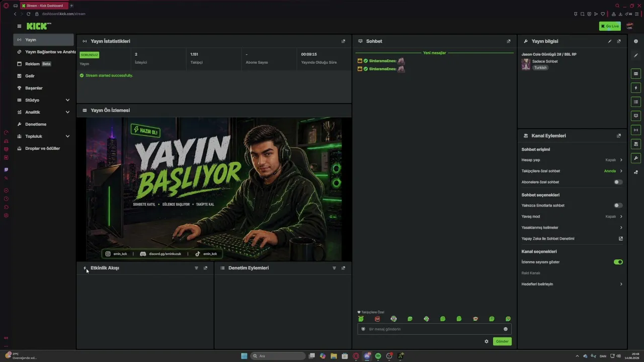Image resolution: width=644 pixels, height=362 pixels.
Task: Insert the red angry emote
Action: [377, 319]
